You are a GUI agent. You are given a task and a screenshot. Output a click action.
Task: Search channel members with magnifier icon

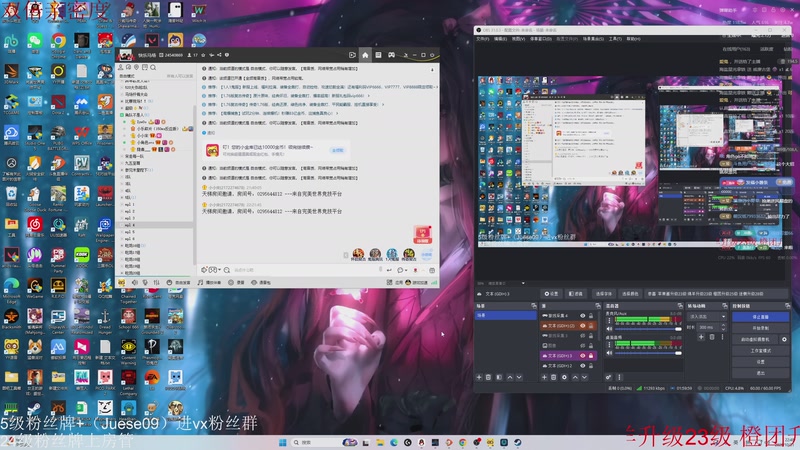click(153, 67)
